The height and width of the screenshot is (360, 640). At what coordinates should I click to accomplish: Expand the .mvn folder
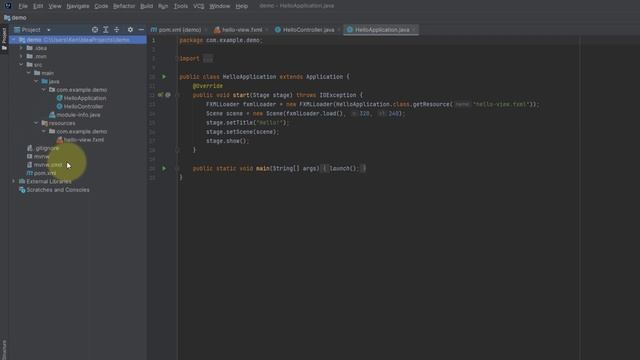click(x=21, y=56)
